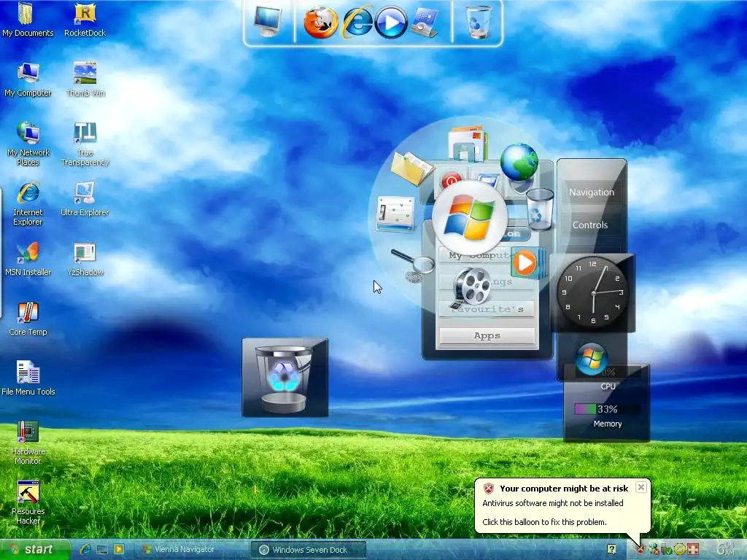
Task: Open the yellow folder in circle dock
Action: [x=411, y=168]
